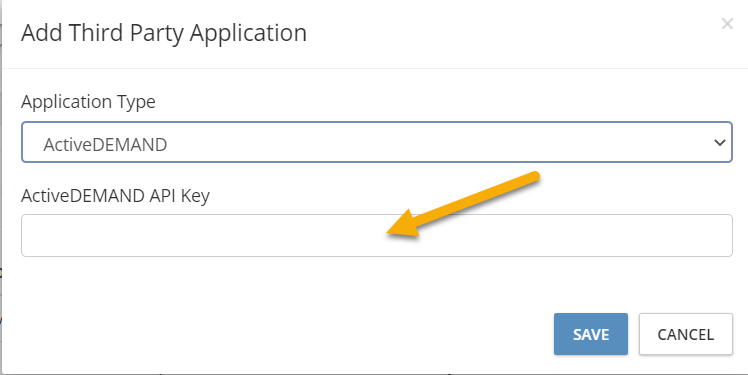This screenshot has height=375, width=748.
Task: Click the Add Third Party Application title
Action: (164, 33)
